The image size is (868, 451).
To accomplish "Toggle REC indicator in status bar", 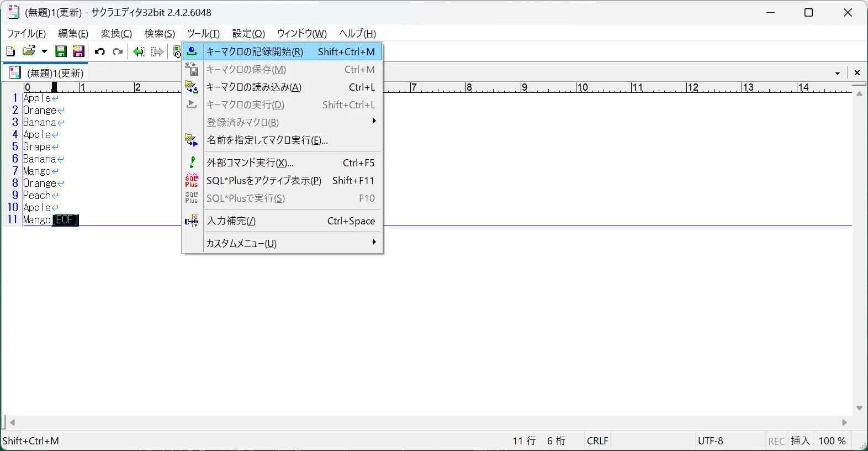I will point(776,441).
